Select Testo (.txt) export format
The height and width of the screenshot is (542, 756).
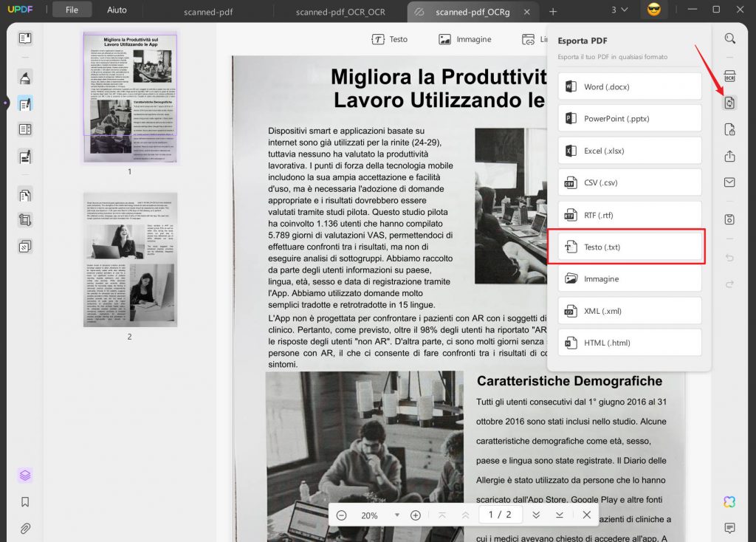(x=629, y=247)
